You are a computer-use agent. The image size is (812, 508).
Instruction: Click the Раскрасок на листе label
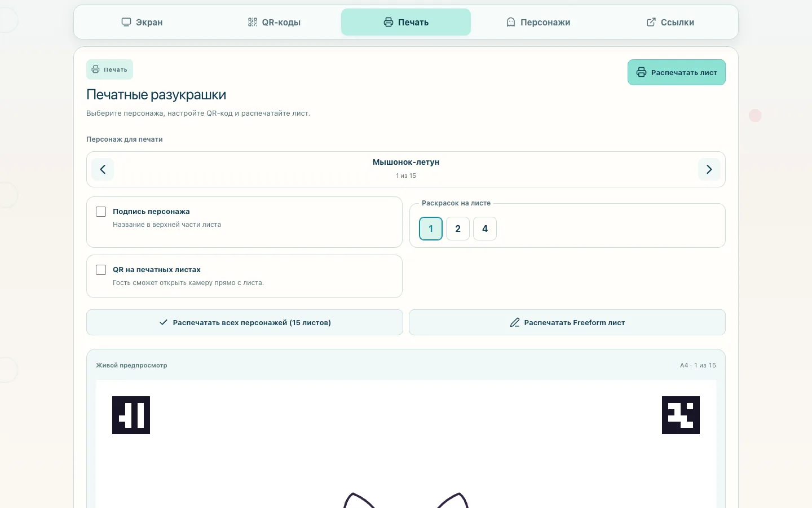click(456, 203)
